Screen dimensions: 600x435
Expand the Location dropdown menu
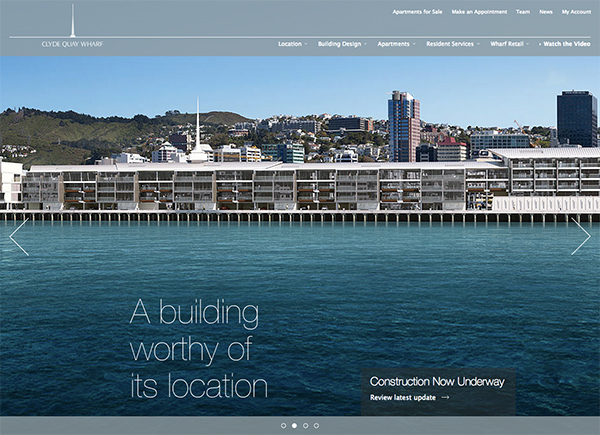point(292,44)
